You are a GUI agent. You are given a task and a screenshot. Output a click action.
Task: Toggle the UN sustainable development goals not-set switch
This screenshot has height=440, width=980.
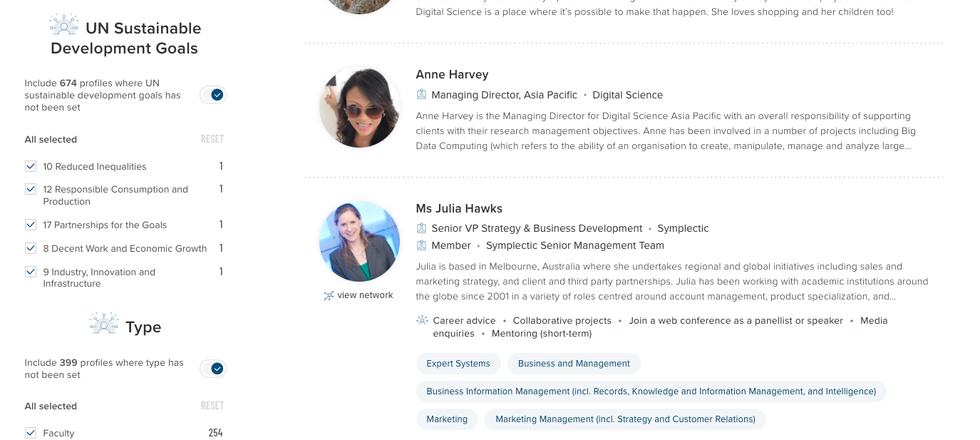click(x=213, y=95)
